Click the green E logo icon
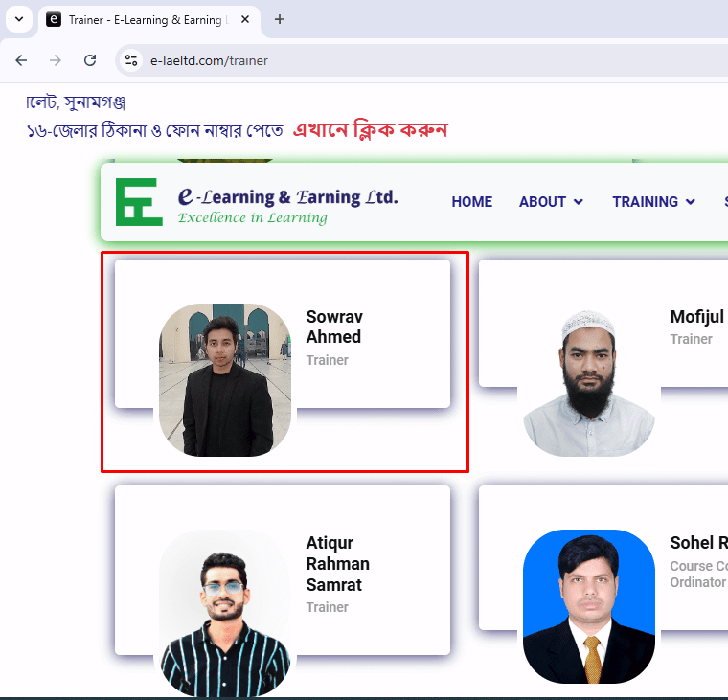This screenshot has height=700, width=728. coord(139,202)
